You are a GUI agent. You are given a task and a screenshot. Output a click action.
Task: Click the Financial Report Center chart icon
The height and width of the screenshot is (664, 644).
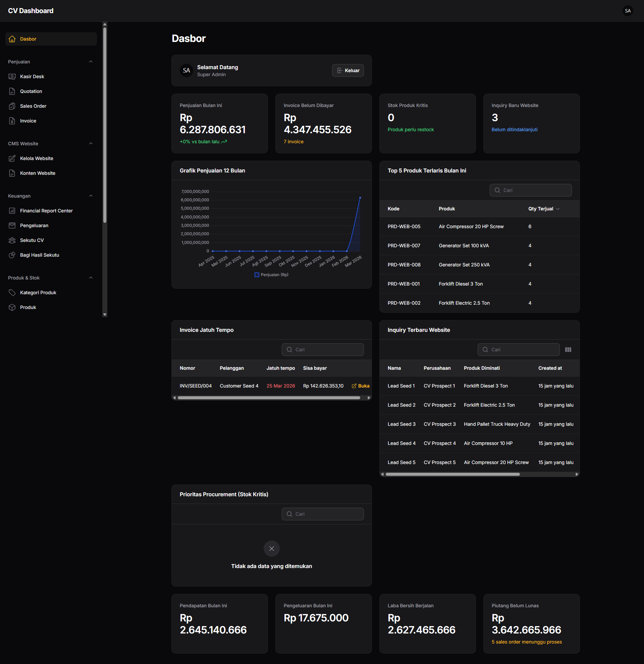click(x=12, y=211)
